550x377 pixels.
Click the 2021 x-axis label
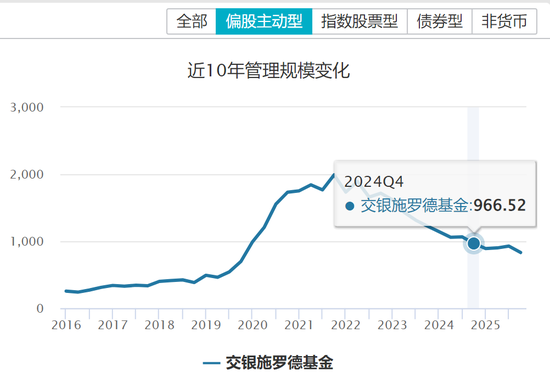click(299, 325)
